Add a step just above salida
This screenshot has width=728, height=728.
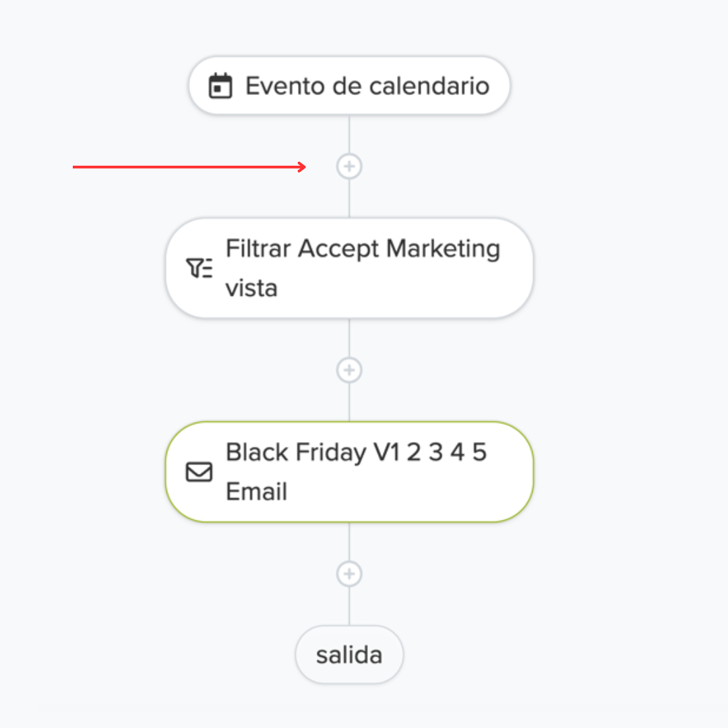(x=349, y=574)
